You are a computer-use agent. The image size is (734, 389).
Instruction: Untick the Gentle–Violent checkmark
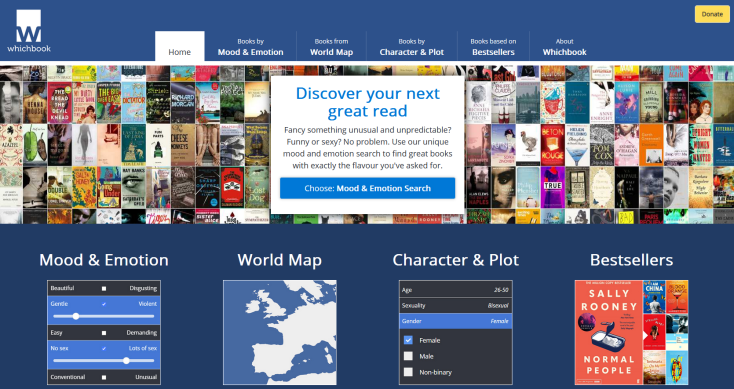[x=104, y=304]
